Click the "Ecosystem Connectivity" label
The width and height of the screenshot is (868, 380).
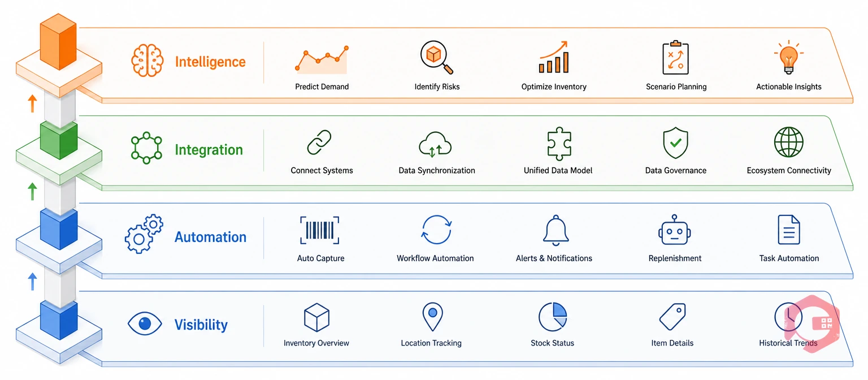pyautogui.click(x=789, y=170)
